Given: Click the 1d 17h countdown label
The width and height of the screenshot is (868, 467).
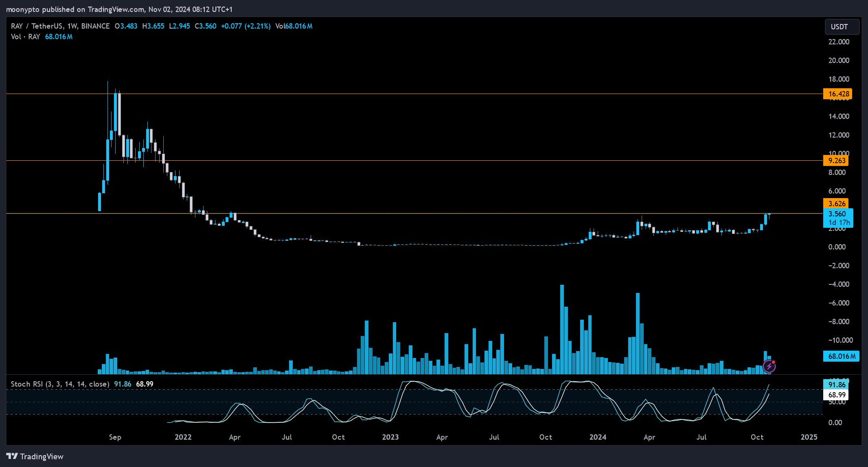Looking at the screenshot, I should 839,223.
